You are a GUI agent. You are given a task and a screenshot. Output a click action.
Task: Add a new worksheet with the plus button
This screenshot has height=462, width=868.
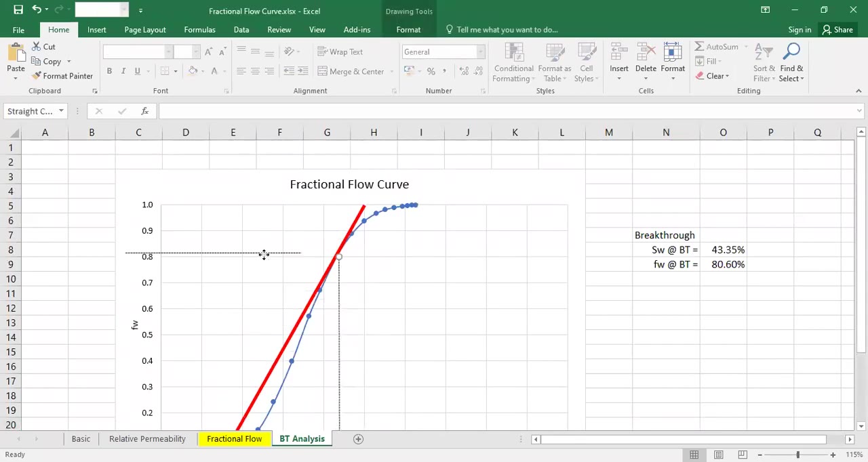(x=358, y=438)
